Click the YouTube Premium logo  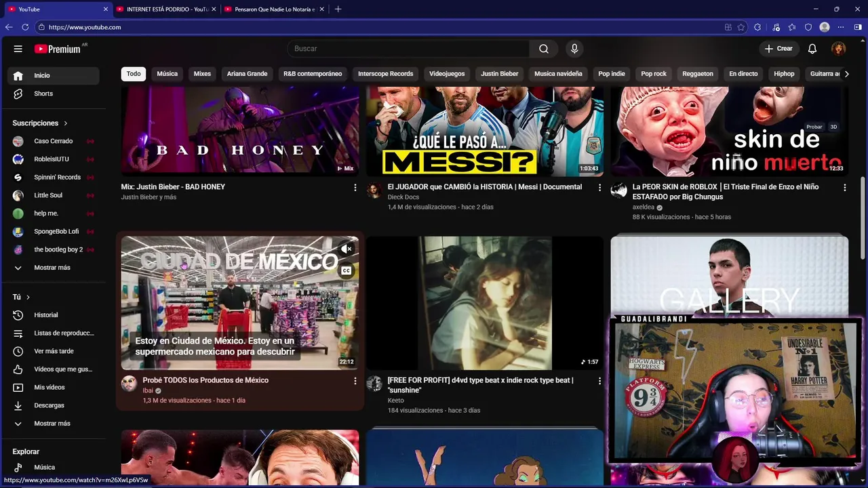point(59,49)
